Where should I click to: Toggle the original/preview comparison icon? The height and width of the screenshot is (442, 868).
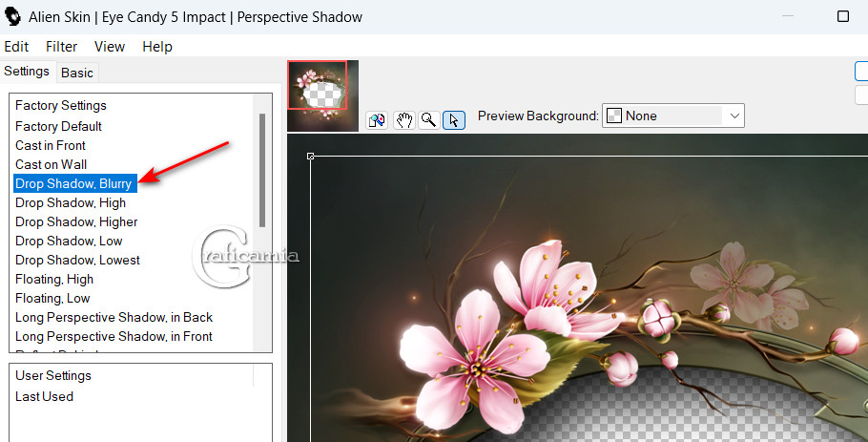click(377, 119)
